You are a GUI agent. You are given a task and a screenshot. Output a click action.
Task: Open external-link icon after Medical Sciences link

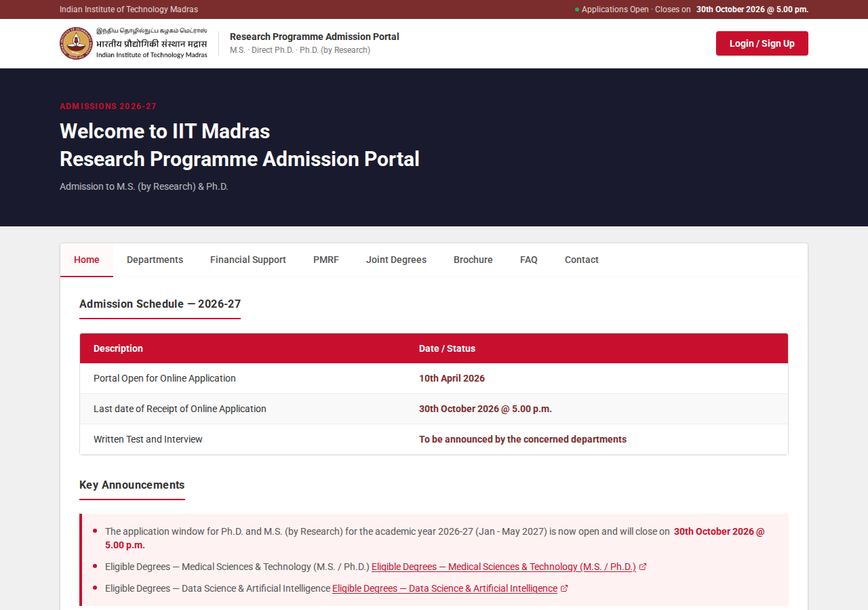[x=643, y=567]
